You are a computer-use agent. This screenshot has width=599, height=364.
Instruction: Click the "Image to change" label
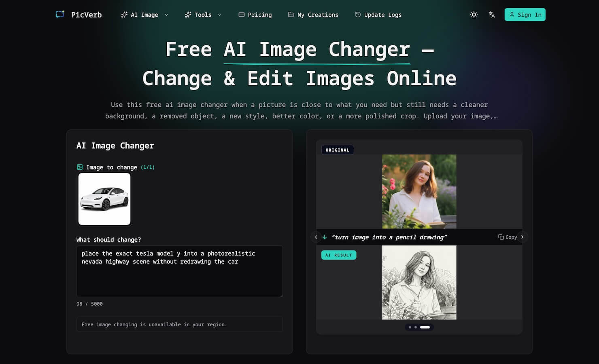(112, 167)
